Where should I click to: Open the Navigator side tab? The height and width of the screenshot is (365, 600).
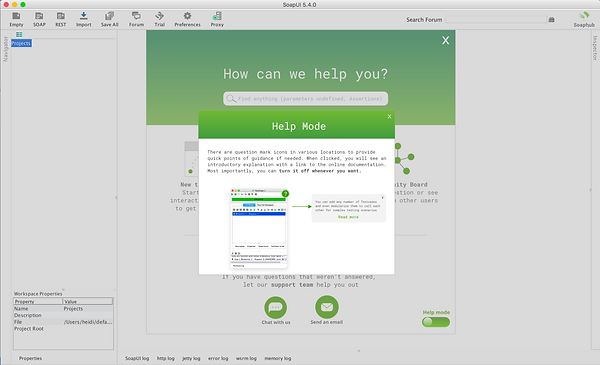5,49
